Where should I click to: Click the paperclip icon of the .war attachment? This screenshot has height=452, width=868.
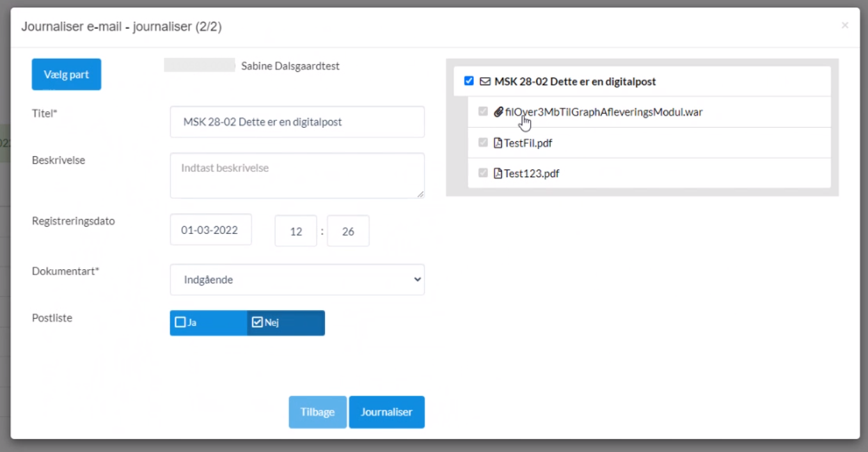point(498,113)
